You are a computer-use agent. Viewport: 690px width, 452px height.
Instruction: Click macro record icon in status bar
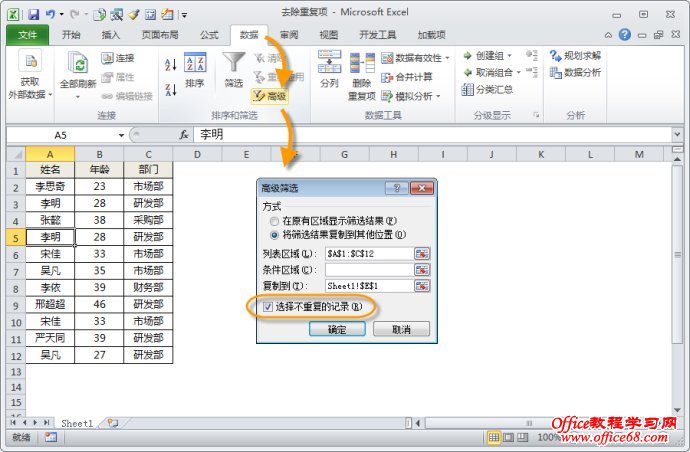point(51,437)
